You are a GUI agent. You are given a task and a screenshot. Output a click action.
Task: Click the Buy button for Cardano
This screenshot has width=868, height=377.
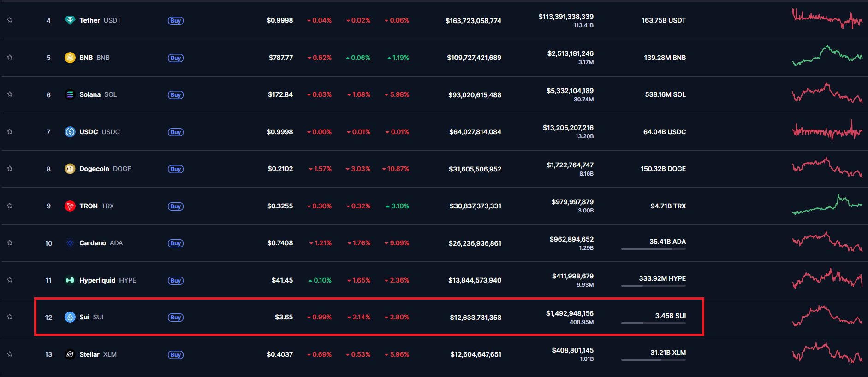click(176, 243)
